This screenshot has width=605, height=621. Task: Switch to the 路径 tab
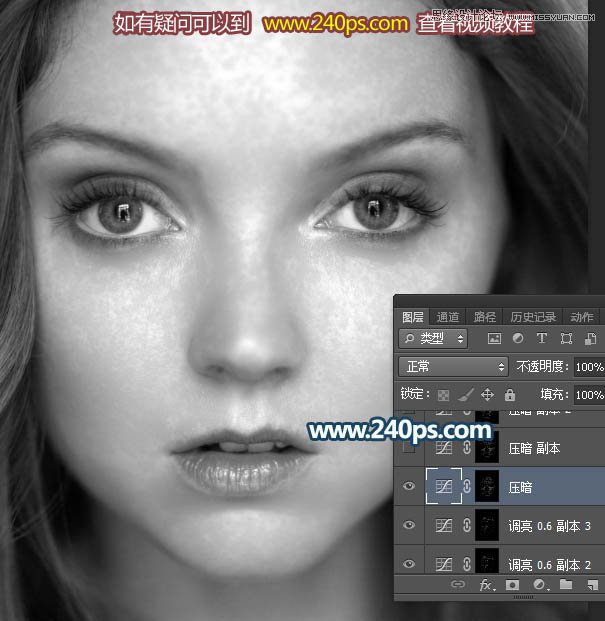coord(485,317)
